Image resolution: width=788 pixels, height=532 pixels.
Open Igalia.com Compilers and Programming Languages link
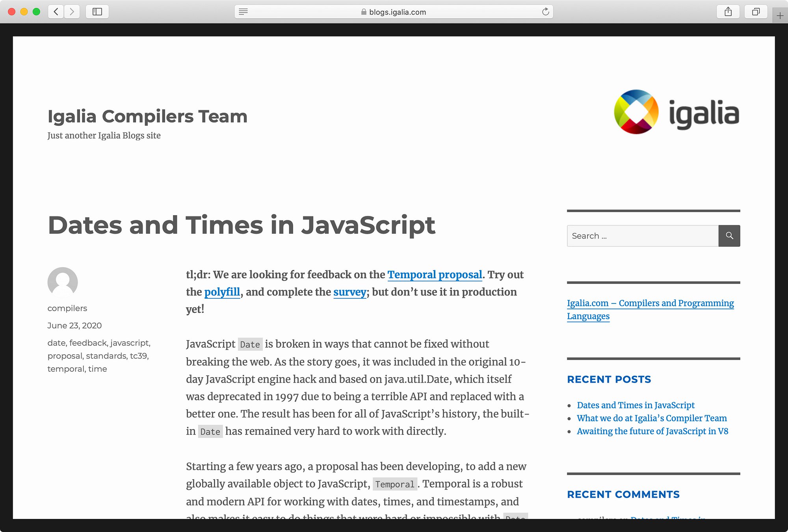pyautogui.click(x=650, y=309)
